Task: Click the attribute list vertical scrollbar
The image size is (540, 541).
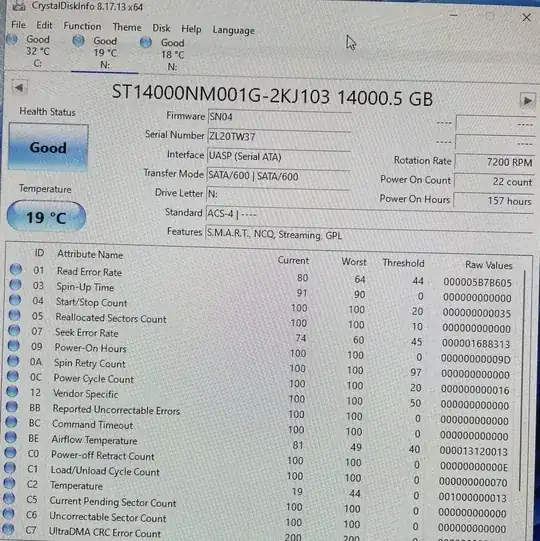Action: (523, 380)
